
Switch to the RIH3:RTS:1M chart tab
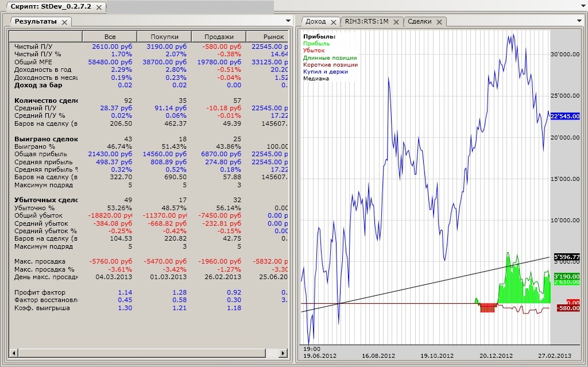[x=366, y=22]
